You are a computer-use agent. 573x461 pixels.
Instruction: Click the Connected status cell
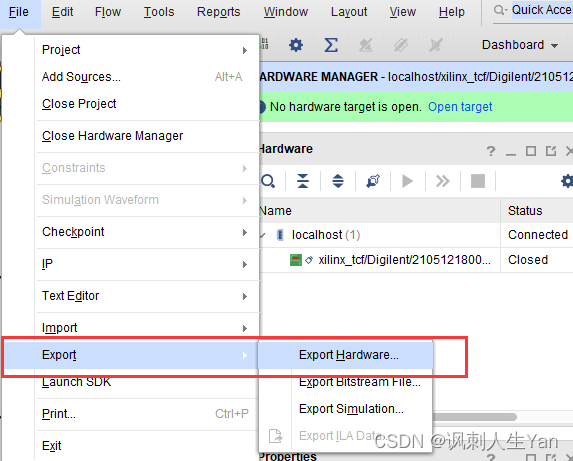coord(538,235)
